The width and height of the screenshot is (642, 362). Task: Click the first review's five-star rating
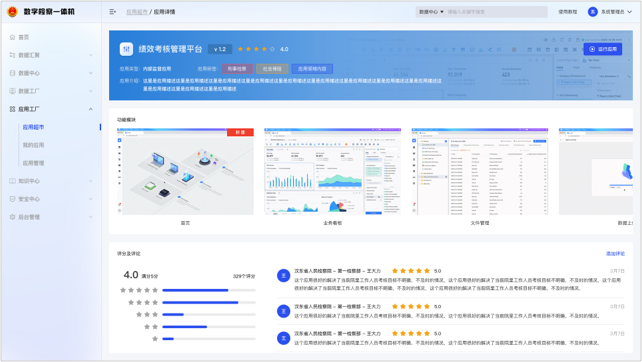point(411,271)
